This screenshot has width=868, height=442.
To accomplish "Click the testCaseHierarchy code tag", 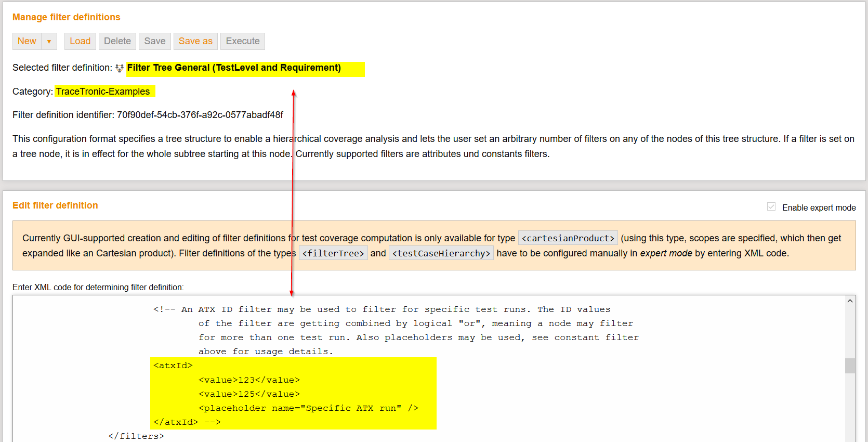I will coord(441,254).
